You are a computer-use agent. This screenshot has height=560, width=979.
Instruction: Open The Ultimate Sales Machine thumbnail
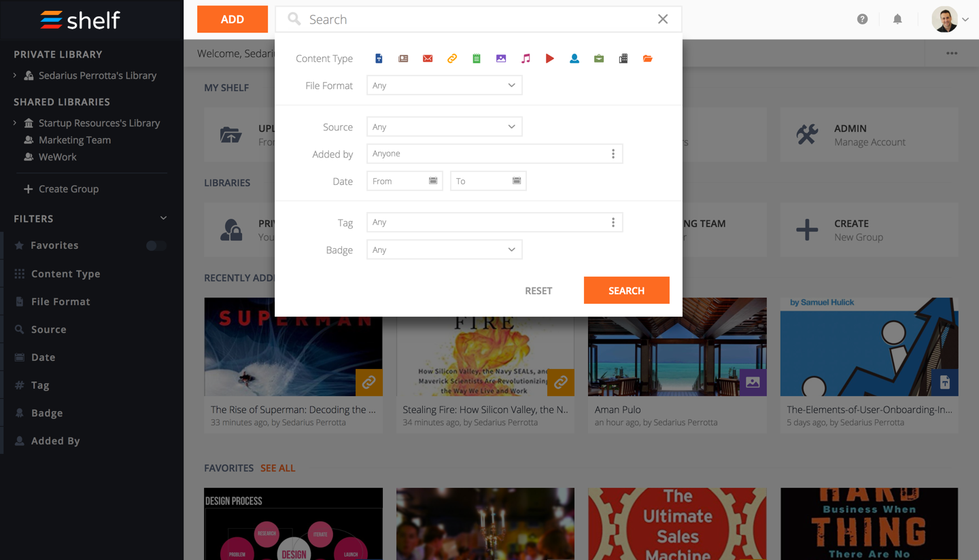[x=678, y=524]
